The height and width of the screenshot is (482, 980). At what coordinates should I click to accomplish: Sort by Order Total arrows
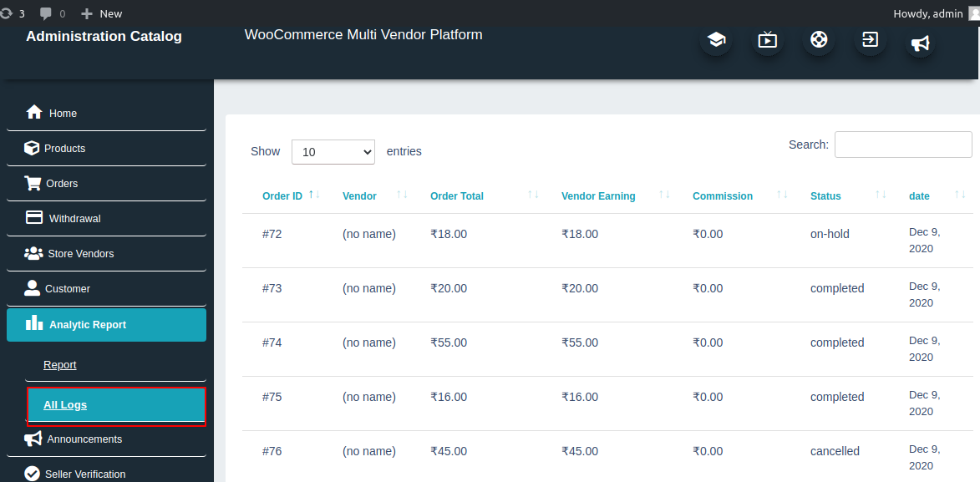coord(533,195)
